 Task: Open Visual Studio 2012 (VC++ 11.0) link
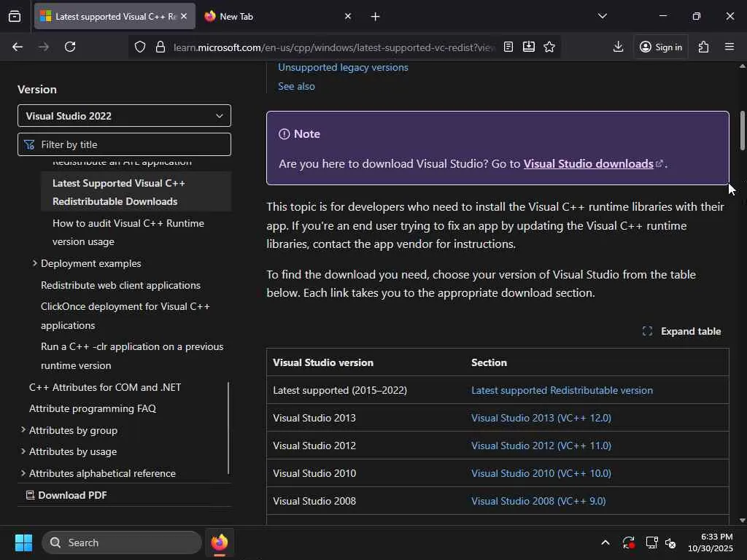(x=541, y=446)
